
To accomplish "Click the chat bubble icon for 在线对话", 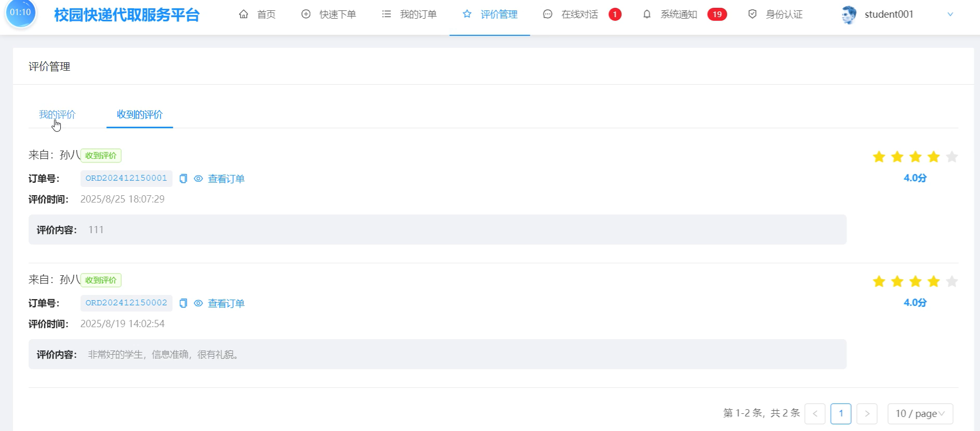I will click(548, 15).
